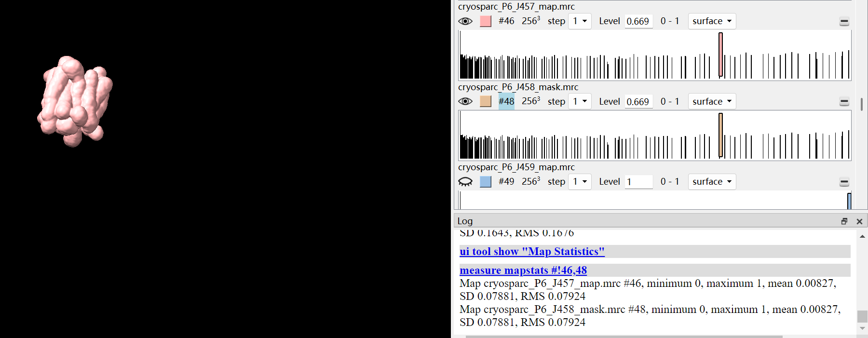This screenshot has height=338, width=868.
Task: Undock the Log panel
Action: (x=844, y=221)
